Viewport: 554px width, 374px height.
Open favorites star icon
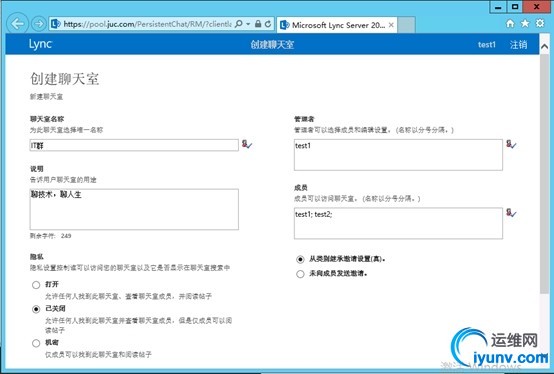pyautogui.click(x=525, y=24)
